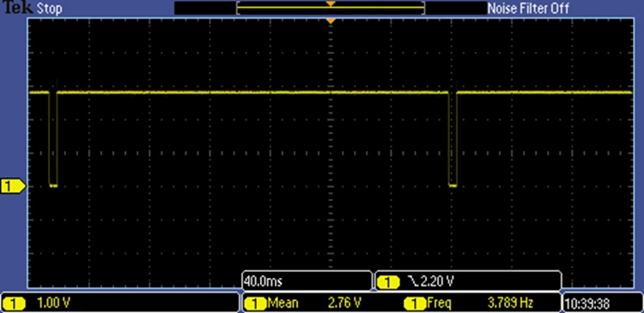
Task: Click the first low pulse on waveform
Action: 53,140
